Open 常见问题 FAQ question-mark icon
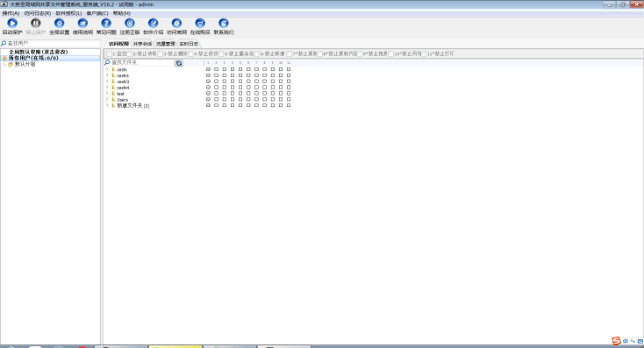 tap(106, 24)
